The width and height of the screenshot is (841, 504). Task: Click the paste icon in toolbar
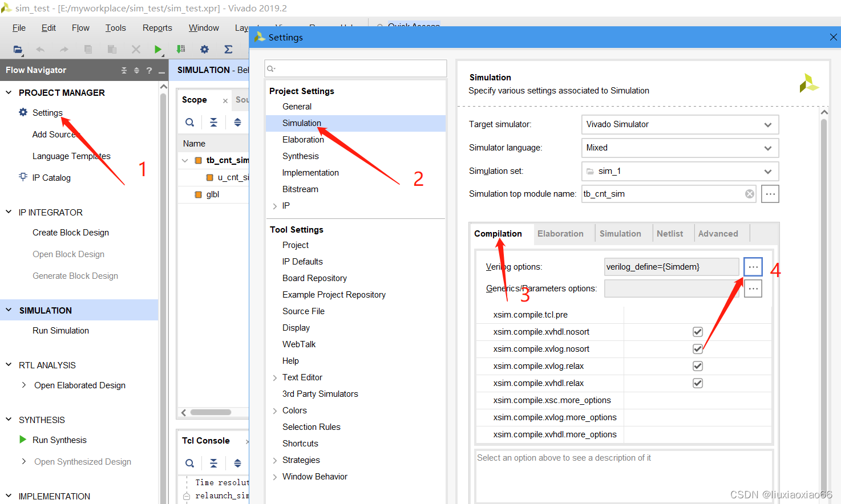click(112, 50)
